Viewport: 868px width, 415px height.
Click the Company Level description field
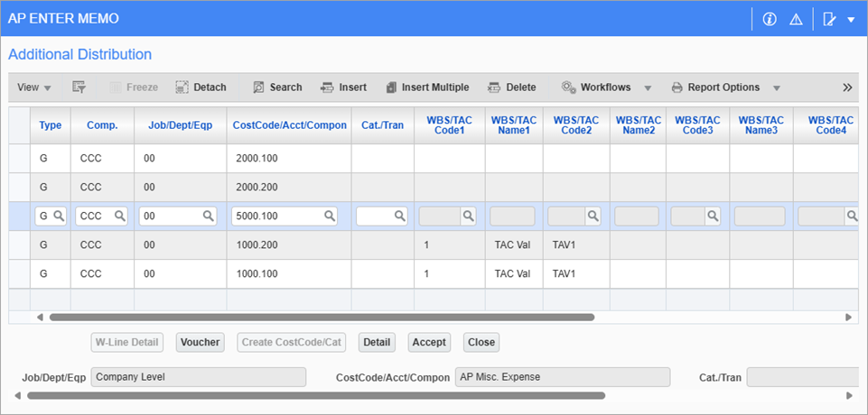point(198,377)
